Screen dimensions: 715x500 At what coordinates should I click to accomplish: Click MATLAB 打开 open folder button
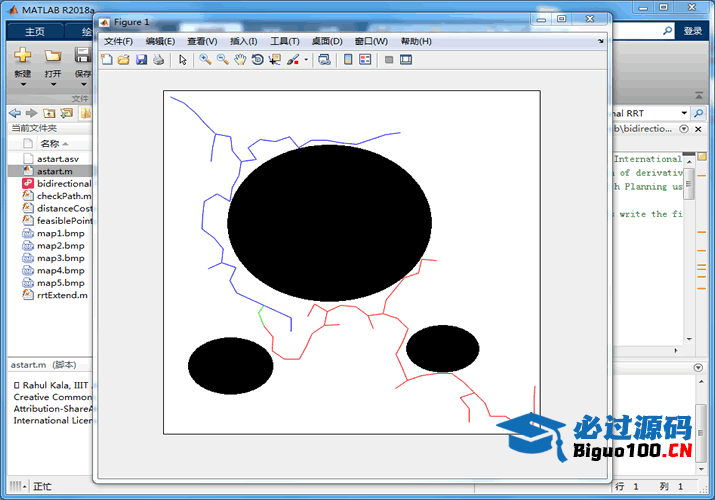[53, 62]
